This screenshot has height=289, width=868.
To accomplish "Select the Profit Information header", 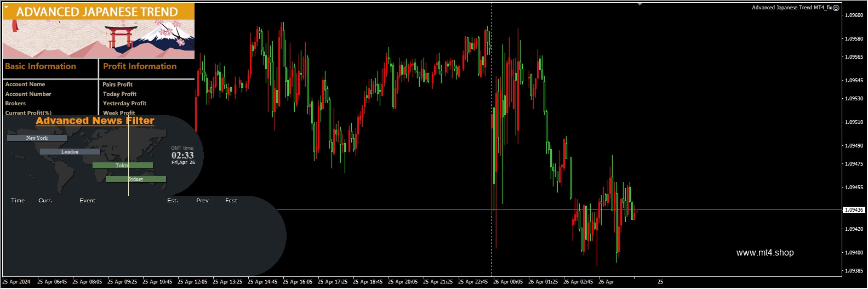I will click(140, 66).
